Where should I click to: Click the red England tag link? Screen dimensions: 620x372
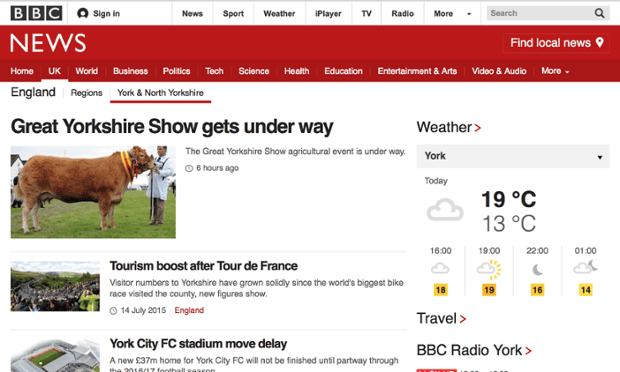tap(189, 310)
